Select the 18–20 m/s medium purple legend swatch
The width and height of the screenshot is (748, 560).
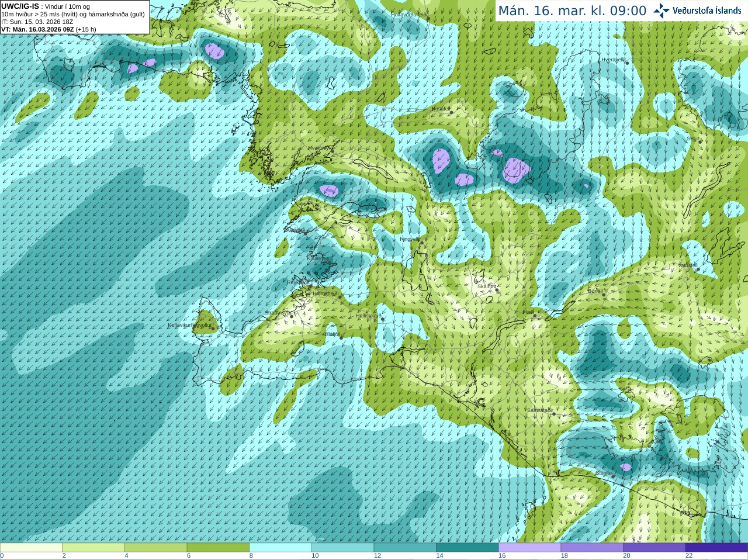tap(592, 548)
